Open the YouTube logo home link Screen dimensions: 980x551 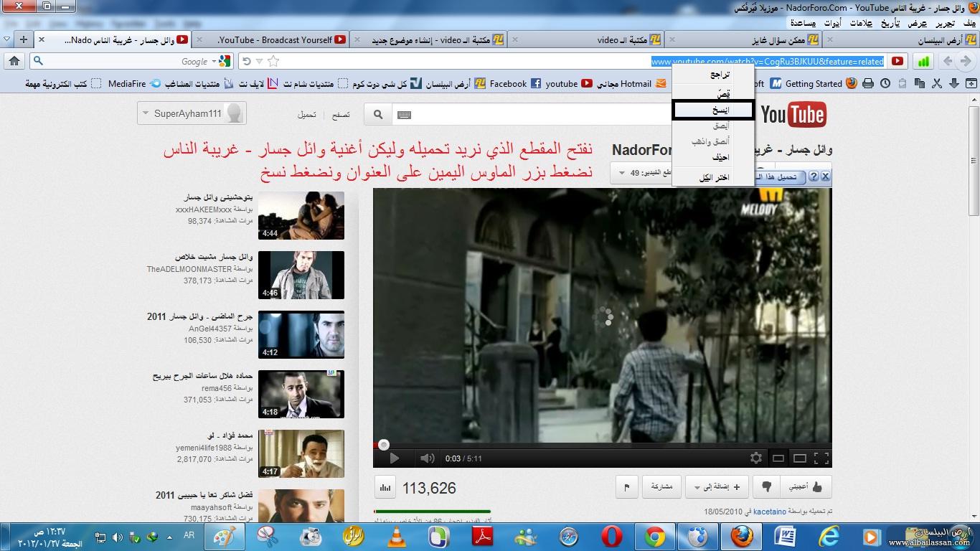click(x=793, y=115)
